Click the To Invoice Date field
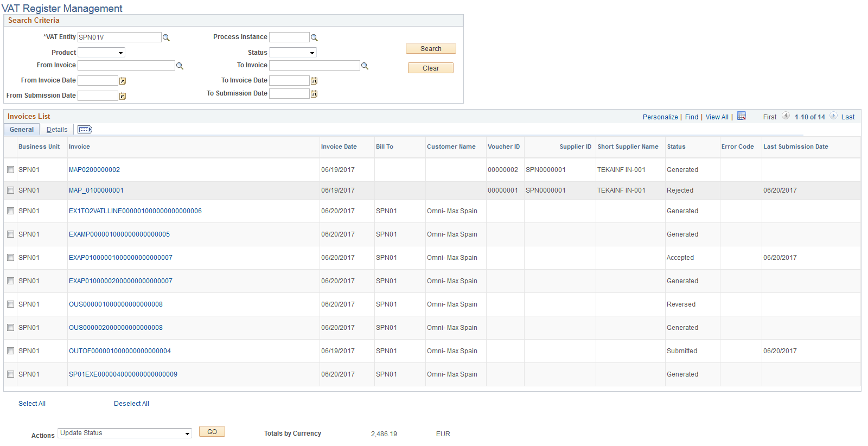 click(x=289, y=80)
